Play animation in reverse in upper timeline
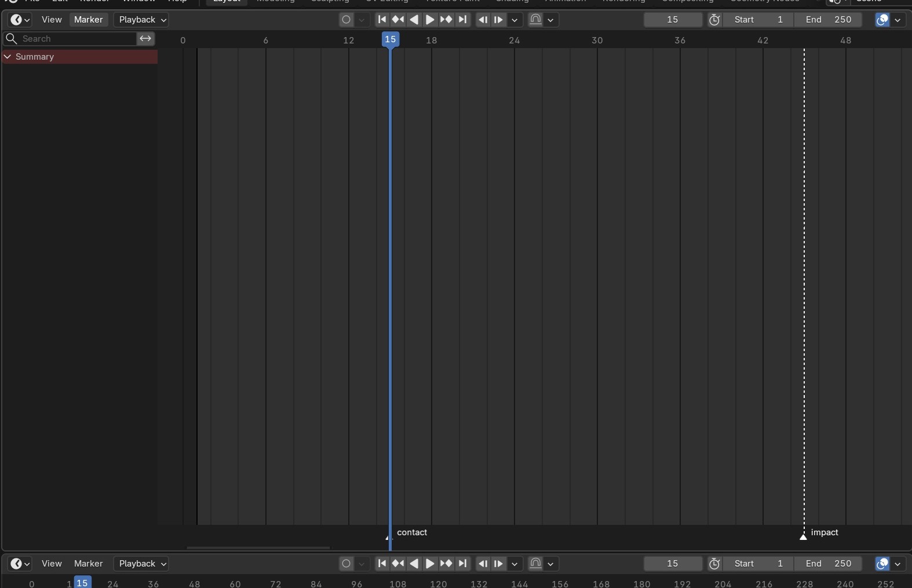 [414, 20]
